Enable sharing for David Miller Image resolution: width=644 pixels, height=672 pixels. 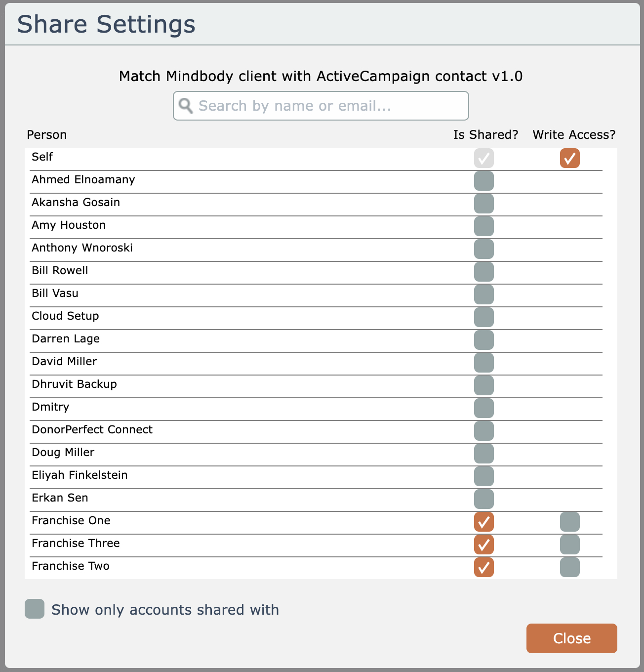(483, 363)
